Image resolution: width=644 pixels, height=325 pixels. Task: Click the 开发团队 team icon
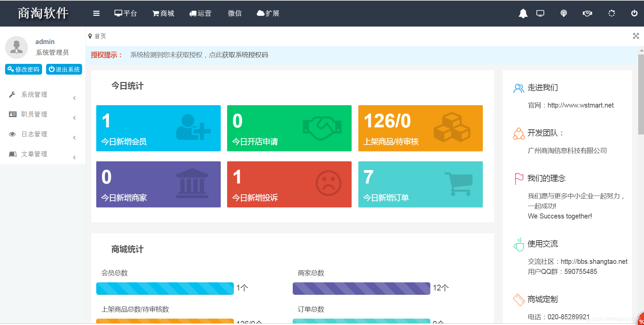coord(518,133)
